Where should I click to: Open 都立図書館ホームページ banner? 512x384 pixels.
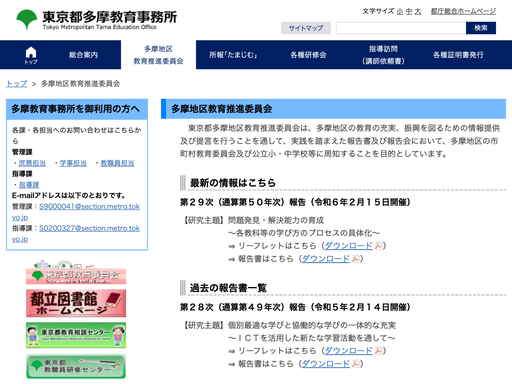pos(76,303)
